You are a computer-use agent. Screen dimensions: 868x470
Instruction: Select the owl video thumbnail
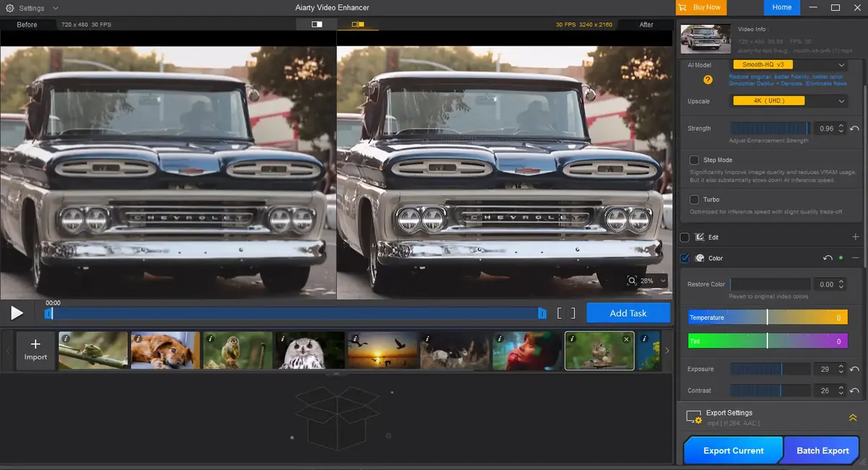[310, 350]
